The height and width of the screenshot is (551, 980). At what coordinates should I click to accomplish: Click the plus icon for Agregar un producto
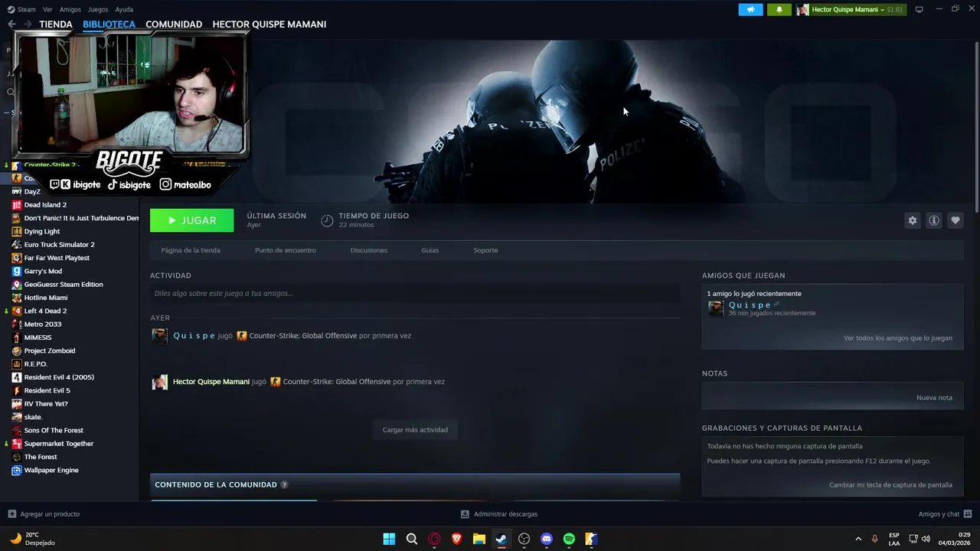[x=11, y=514]
